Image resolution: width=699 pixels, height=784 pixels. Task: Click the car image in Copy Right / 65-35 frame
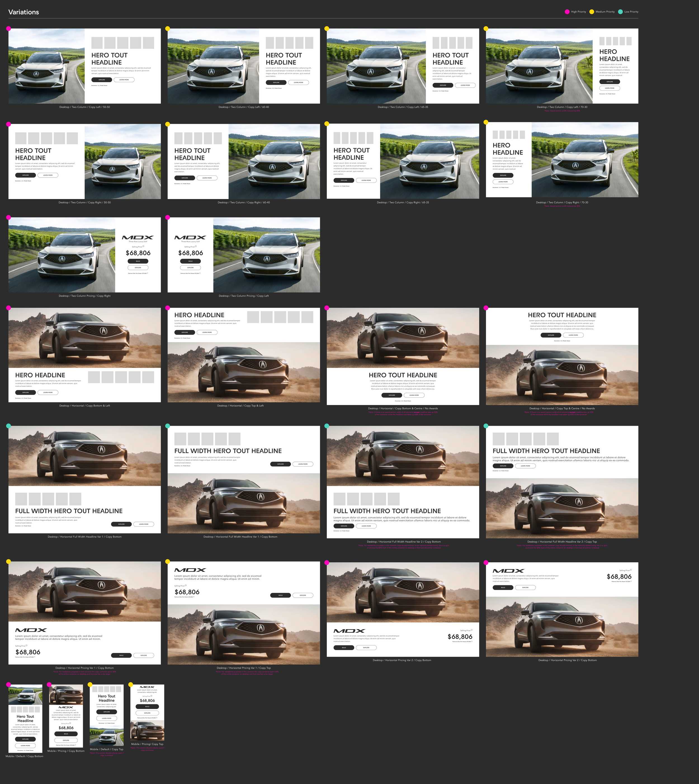[x=430, y=161]
